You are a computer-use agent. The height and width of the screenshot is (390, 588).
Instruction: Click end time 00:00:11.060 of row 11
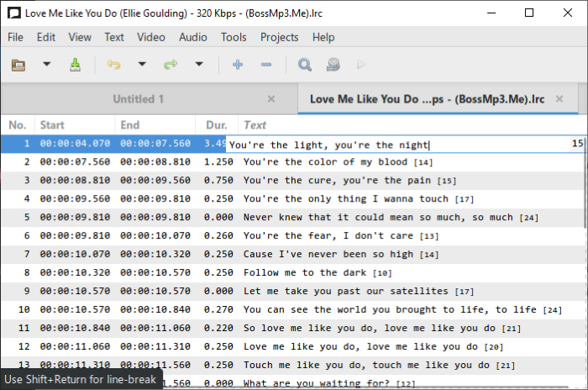155,328
